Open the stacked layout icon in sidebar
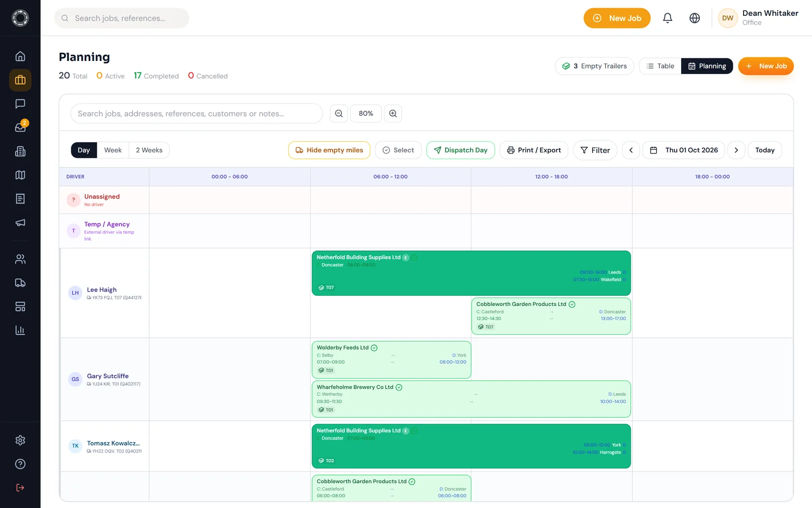 20,307
